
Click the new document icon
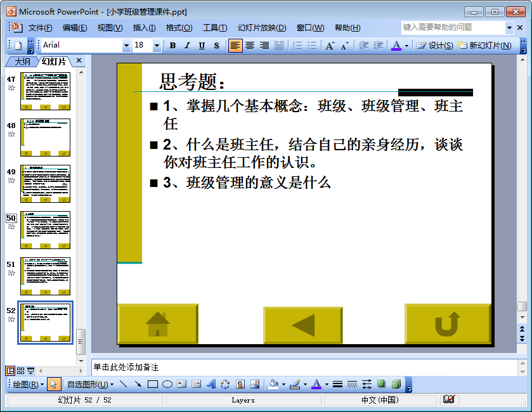point(18,46)
